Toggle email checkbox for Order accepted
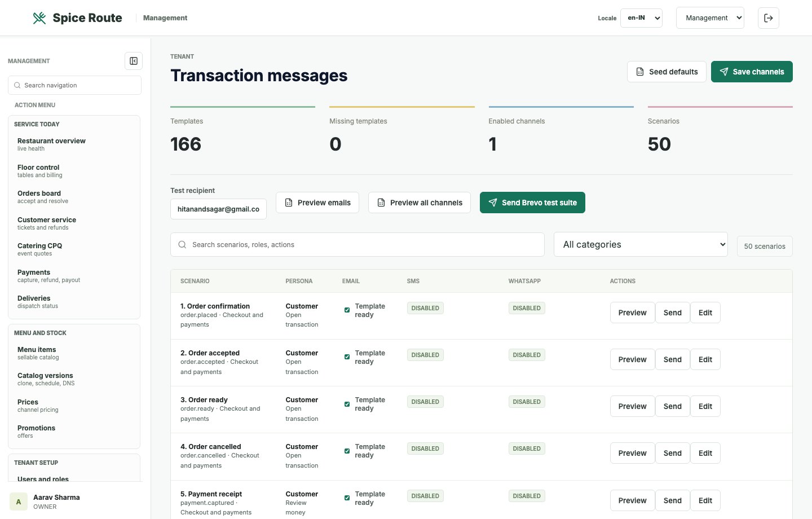Image resolution: width=812 pixels, height=519 pixels. tap(347, 357)
